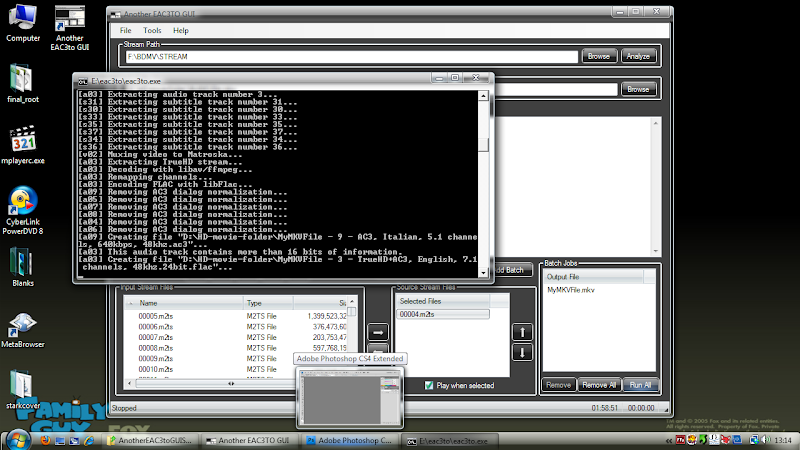Move selected file down with the down arrow

523,353
